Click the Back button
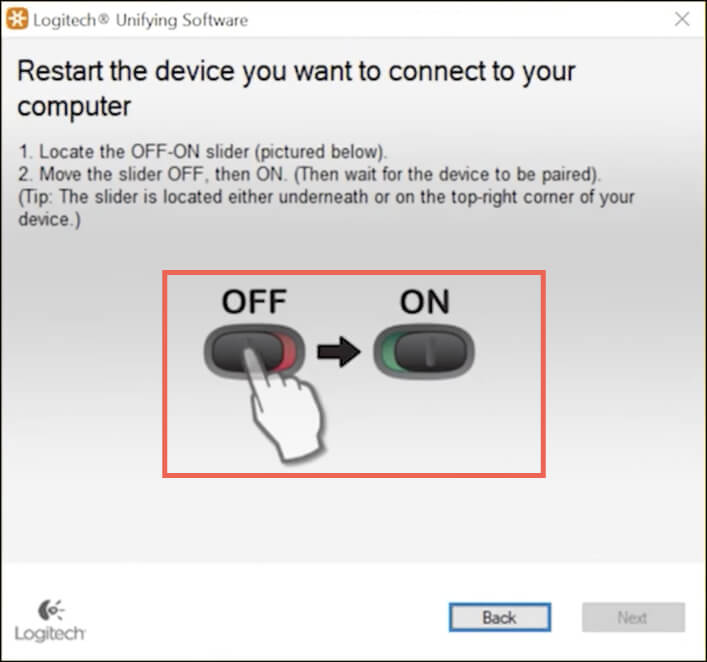Viewport: 707px width, 662px height. click(500, 617)
